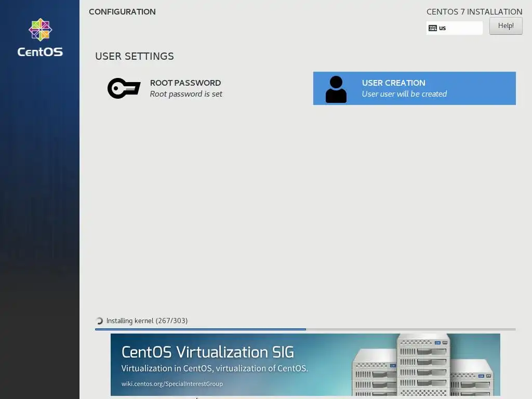Click 'User user will be created' text
Image resolution: width=532 pixels, height=399 pixels.
pos(404,94)
